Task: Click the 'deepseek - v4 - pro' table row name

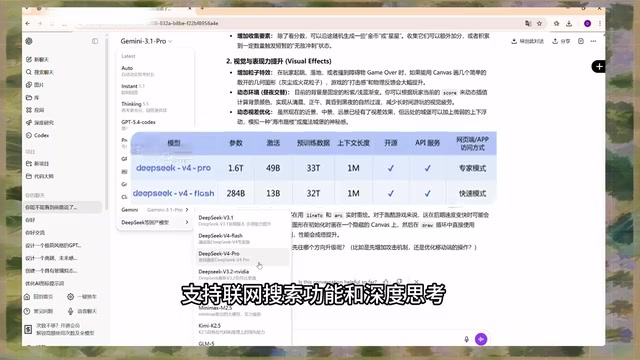Action: pyautogui.click(x=173, y=168)
